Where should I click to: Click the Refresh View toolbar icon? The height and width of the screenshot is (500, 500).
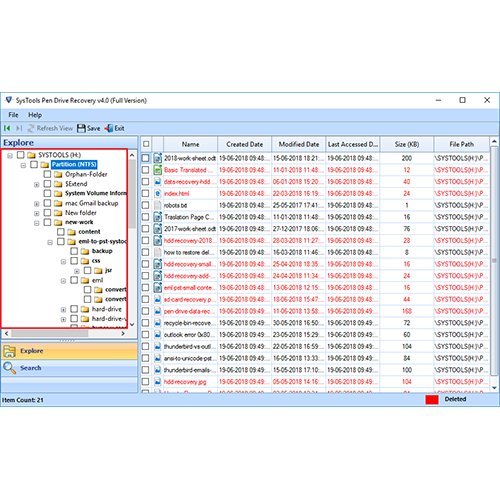tap(31, 128)
